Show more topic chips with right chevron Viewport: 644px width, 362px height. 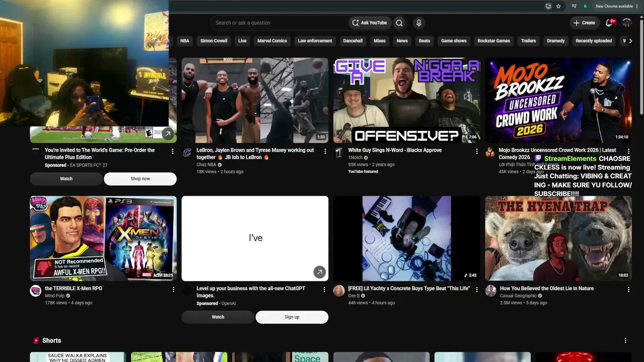(630, 41)
